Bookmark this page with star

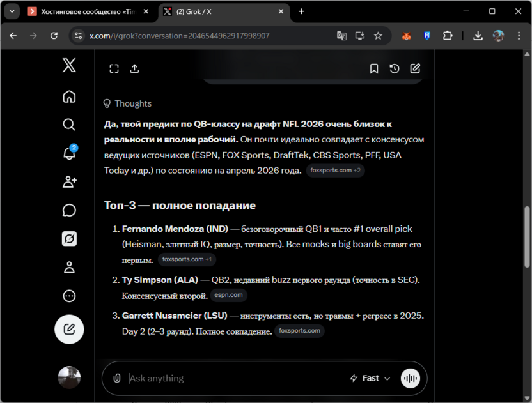click(x=378, y=36)
